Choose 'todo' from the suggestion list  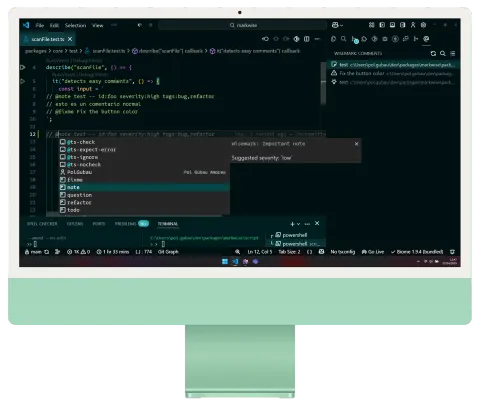pos(144,210)
